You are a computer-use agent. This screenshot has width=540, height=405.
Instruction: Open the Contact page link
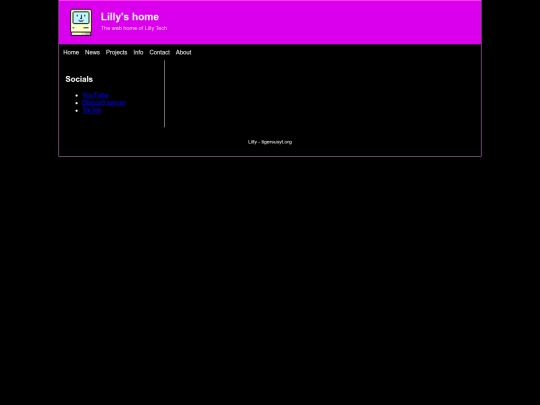pos(159,52)
